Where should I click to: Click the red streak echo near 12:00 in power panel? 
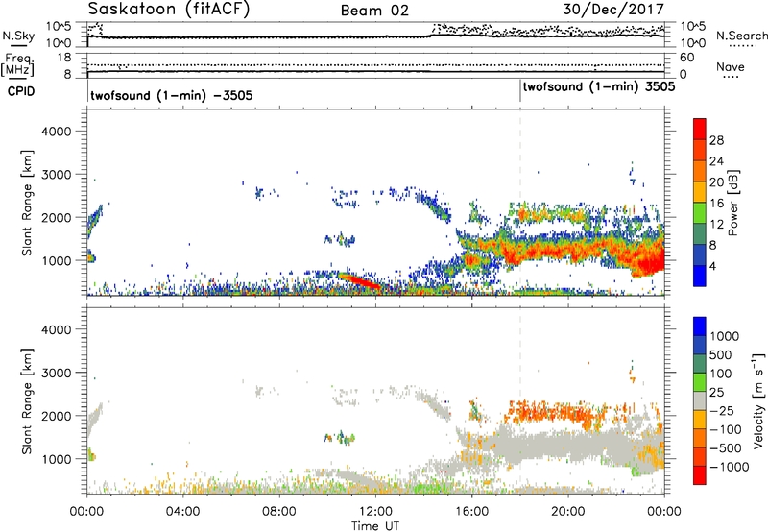point(360,281)
